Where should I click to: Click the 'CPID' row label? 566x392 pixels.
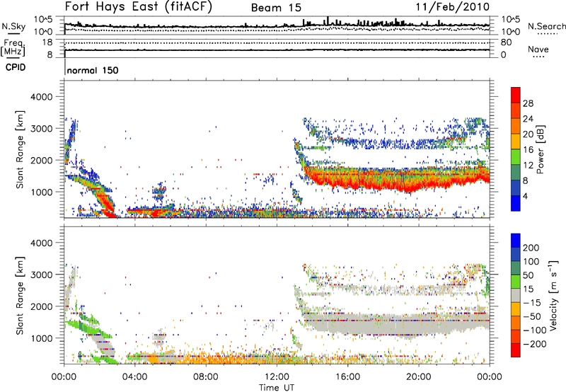pyautogui.click(x=16, y=67)
